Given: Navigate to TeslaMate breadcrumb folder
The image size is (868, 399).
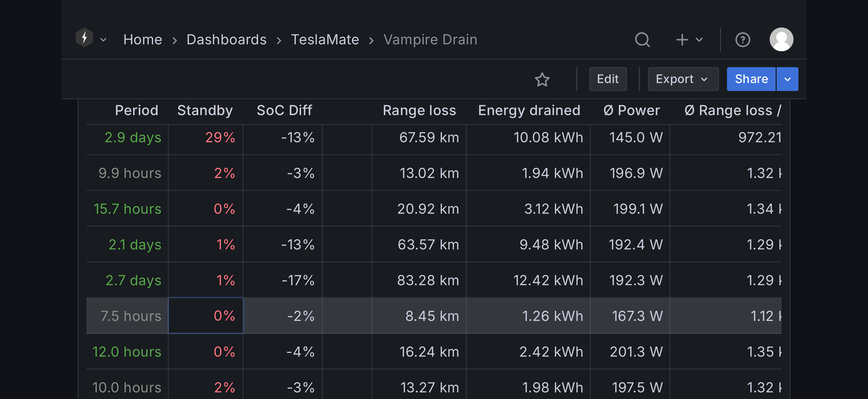Looking at the screenshot, I should [x=325, y=40].
